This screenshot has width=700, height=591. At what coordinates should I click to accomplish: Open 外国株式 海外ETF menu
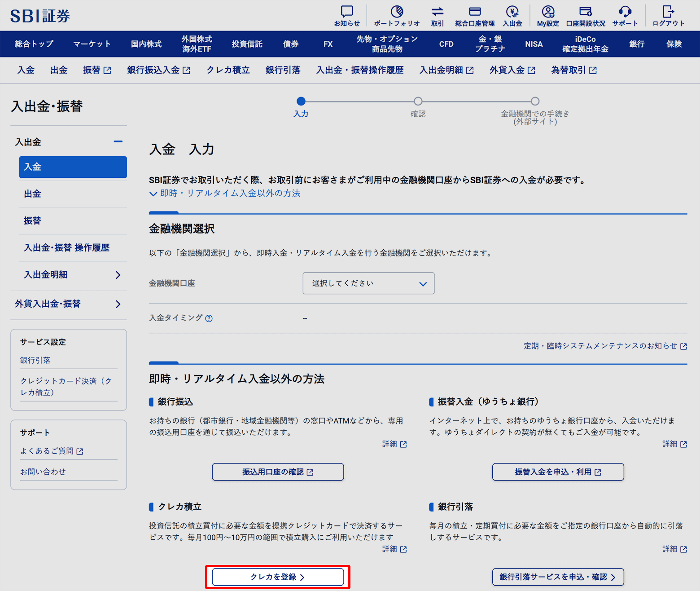[x=197, y=44]
